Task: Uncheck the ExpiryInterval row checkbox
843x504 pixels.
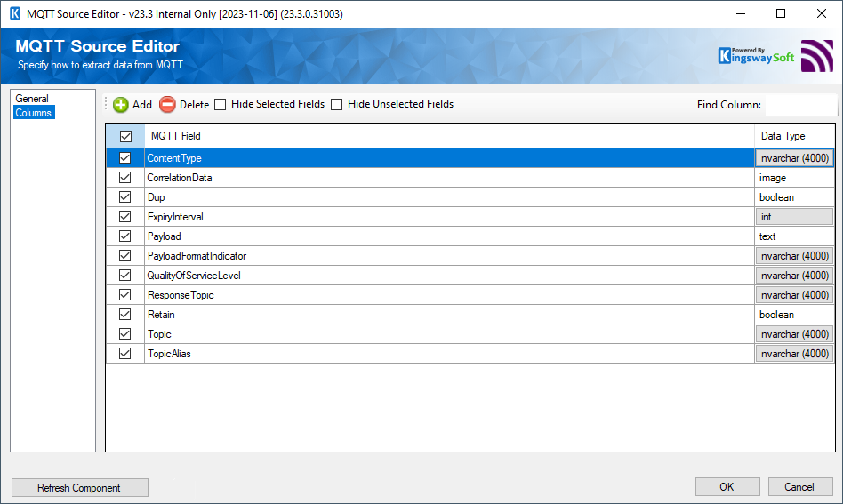Action: coord(125,217)
